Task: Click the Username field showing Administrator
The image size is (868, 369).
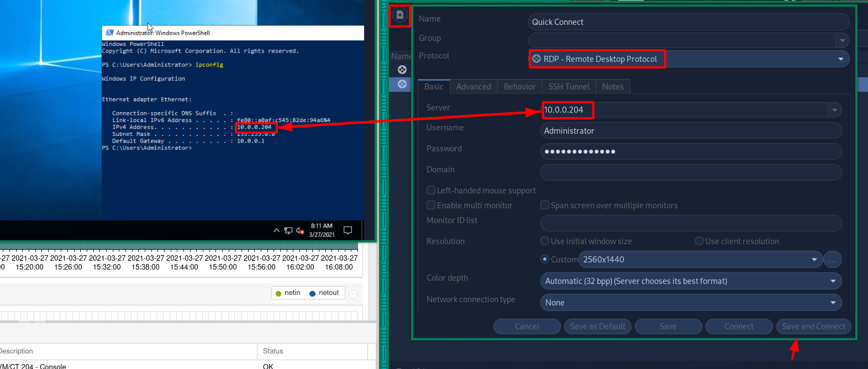Action: [x=691, y=131]
